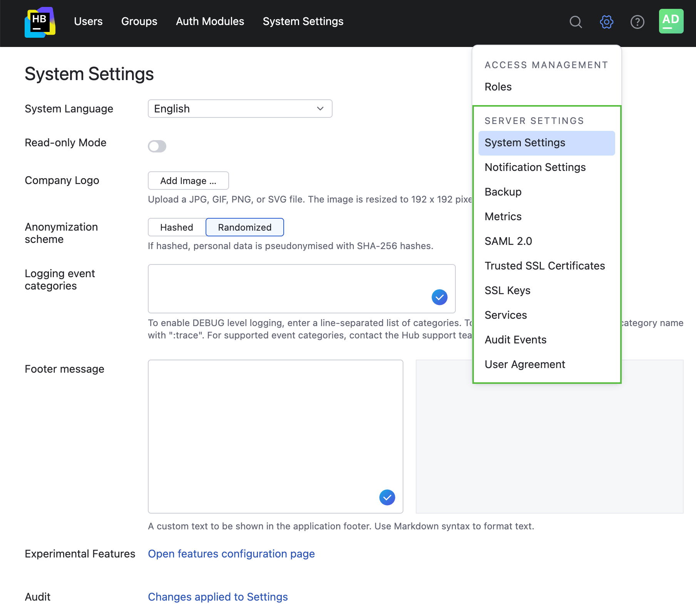
Task: Open the help question mark icon
Action: click(637, 22)
